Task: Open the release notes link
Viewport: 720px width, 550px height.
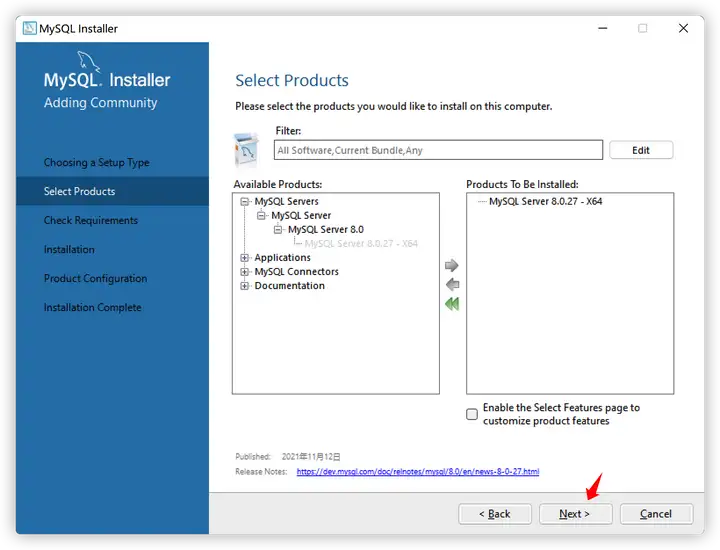Action: click(418, 471)
